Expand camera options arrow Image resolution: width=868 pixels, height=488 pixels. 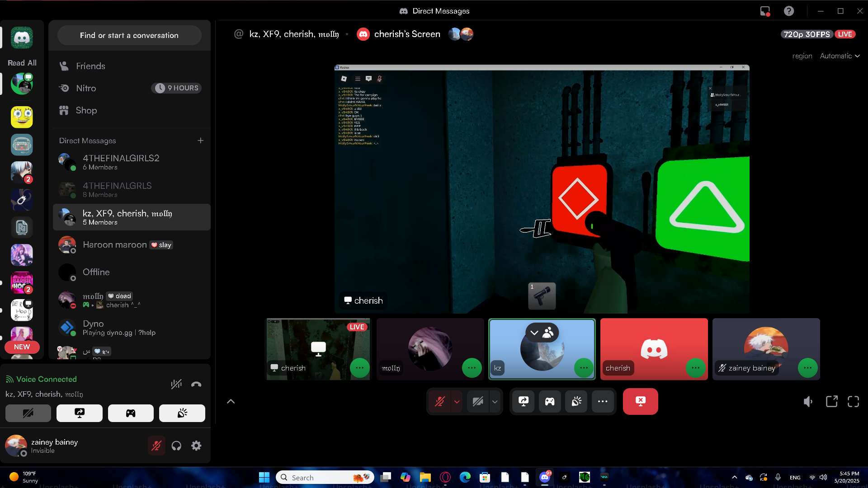point(495,401)
